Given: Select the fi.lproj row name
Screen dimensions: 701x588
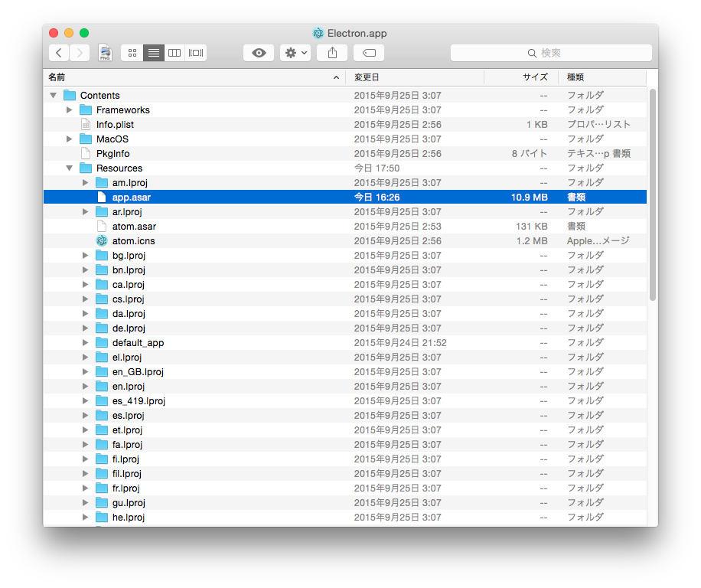Looking at the screenshot, I should [126, 459].
